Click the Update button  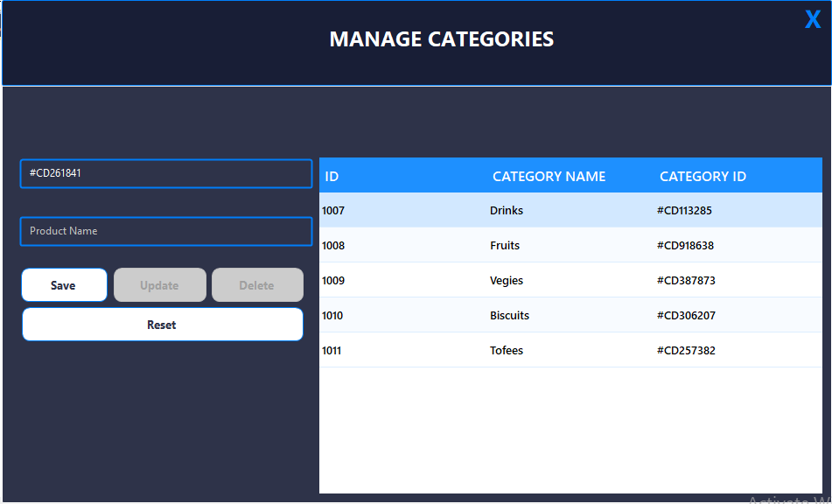[x=159, y=284]
